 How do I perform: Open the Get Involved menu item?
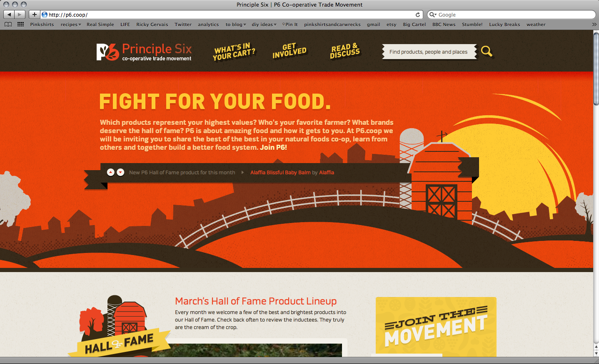[290, 51]
